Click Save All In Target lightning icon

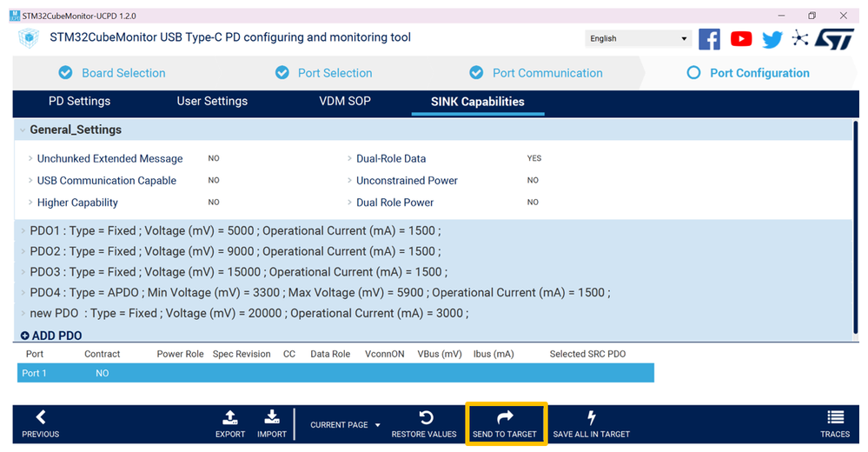pyautogui.click(x=591, y=417)
